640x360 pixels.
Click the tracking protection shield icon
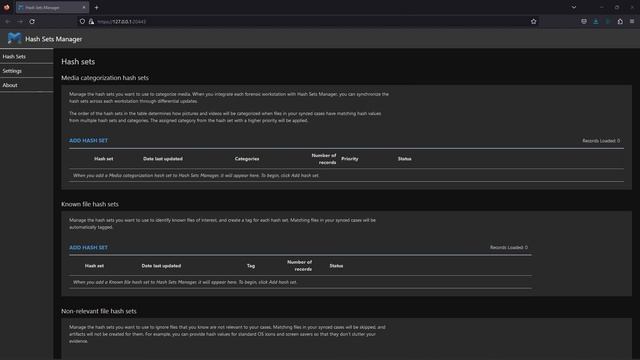82,21
